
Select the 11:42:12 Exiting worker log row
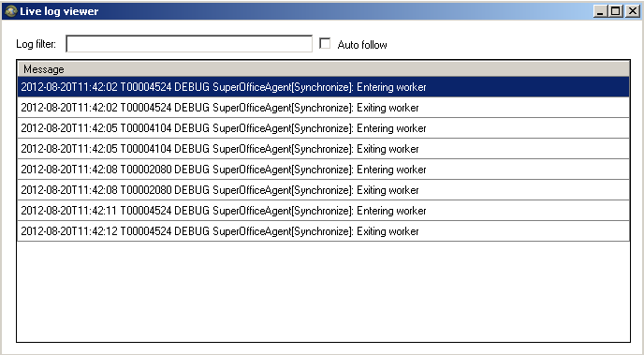click(323, 231)
